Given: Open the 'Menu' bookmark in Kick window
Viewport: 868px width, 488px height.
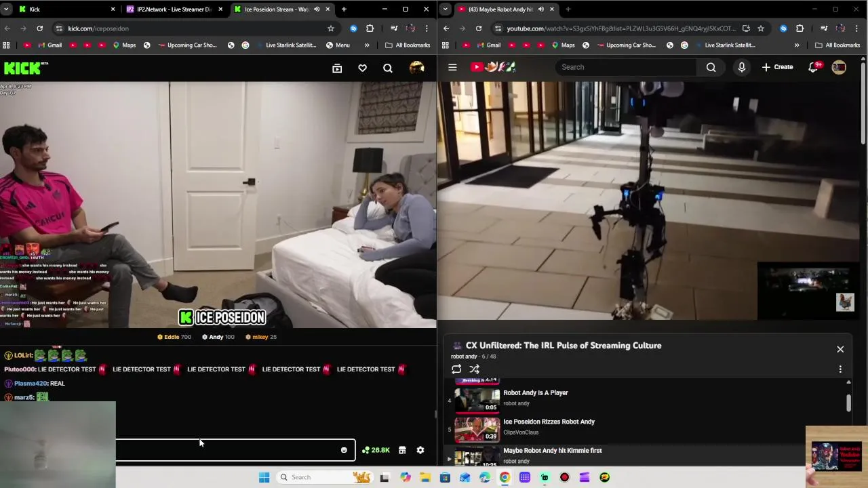Looking at the screenshot, I should 338,45.
